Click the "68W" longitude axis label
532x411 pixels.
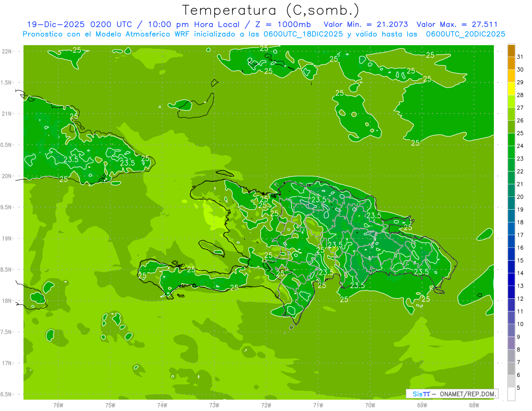[474, 405]
